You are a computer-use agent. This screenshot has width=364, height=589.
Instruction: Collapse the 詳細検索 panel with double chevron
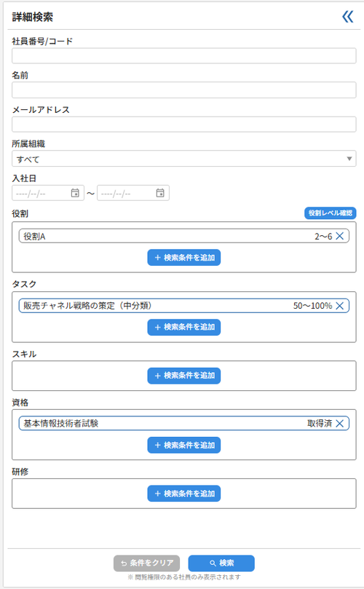(x=348, y=17)
